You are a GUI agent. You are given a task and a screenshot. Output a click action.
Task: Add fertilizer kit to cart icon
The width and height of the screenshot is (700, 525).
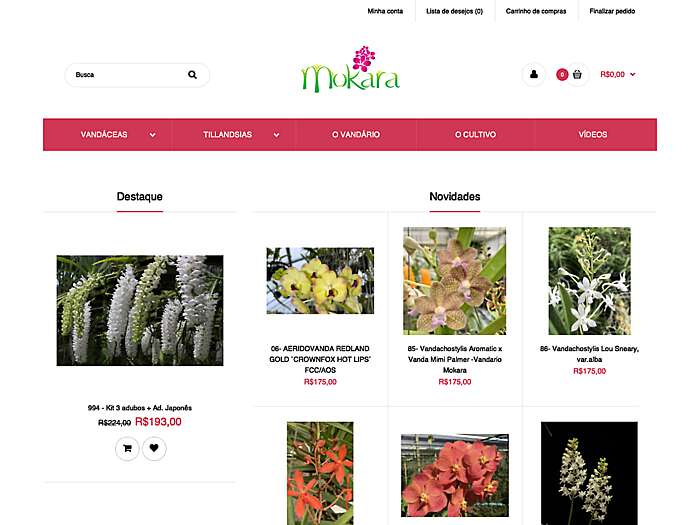(x=127, y=448)
